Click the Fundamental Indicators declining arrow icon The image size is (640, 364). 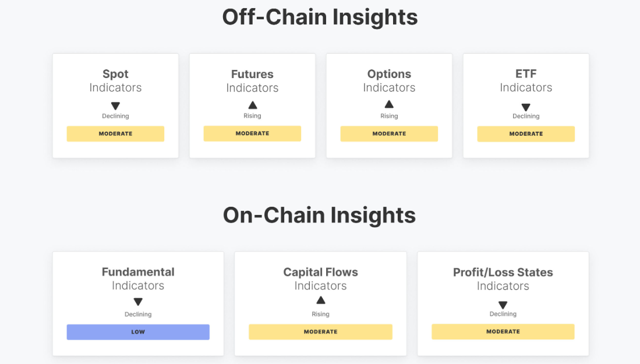point(138,302)
